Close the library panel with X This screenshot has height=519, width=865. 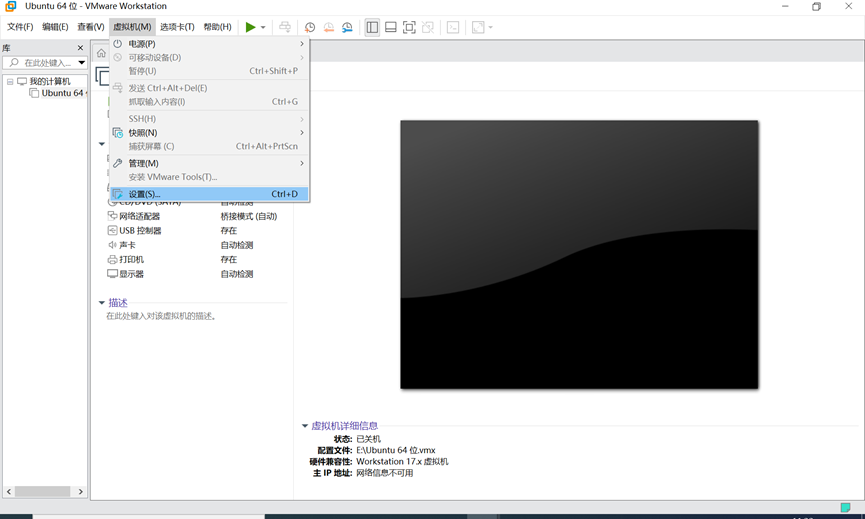click(81, 48)
